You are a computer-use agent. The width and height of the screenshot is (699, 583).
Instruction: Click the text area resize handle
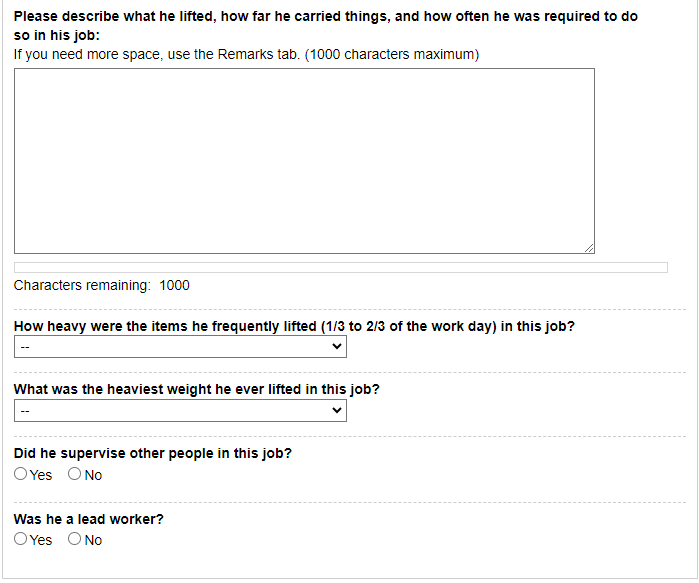pos(589,248)
